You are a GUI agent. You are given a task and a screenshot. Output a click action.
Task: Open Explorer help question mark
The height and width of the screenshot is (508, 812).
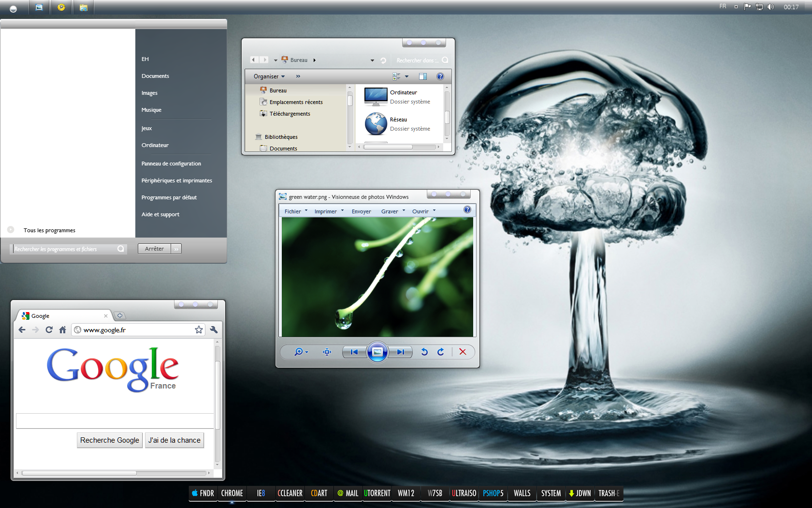click(x=440, y=76)
